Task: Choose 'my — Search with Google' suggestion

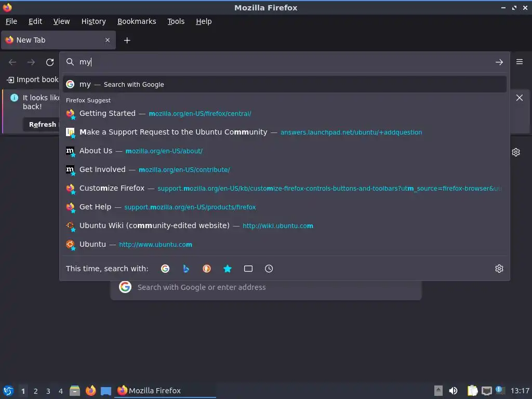Action: [x=284, y=85]
